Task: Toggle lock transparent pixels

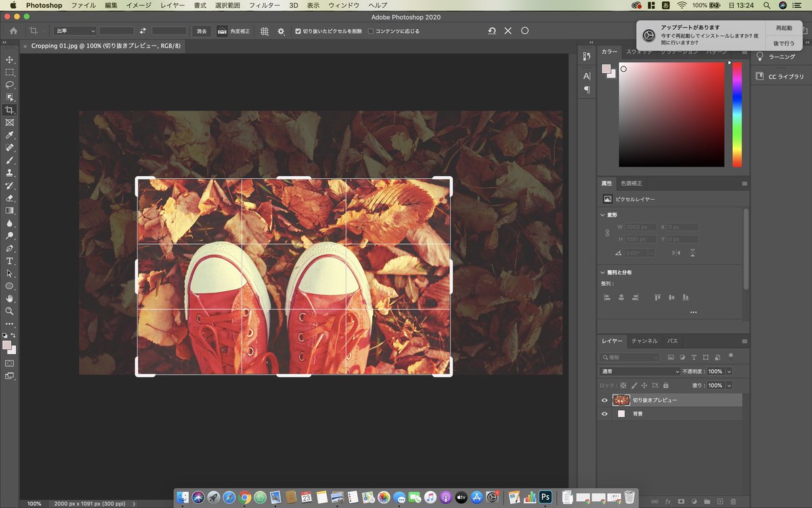Action: pyautogui.click(x=624, y=385)
